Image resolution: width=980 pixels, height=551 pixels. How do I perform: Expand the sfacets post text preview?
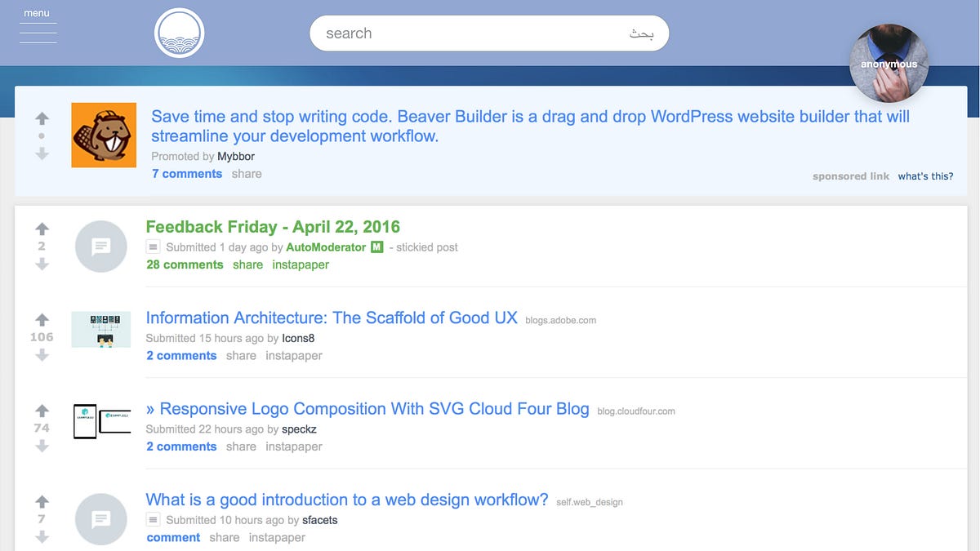click(x=153, y=519)
